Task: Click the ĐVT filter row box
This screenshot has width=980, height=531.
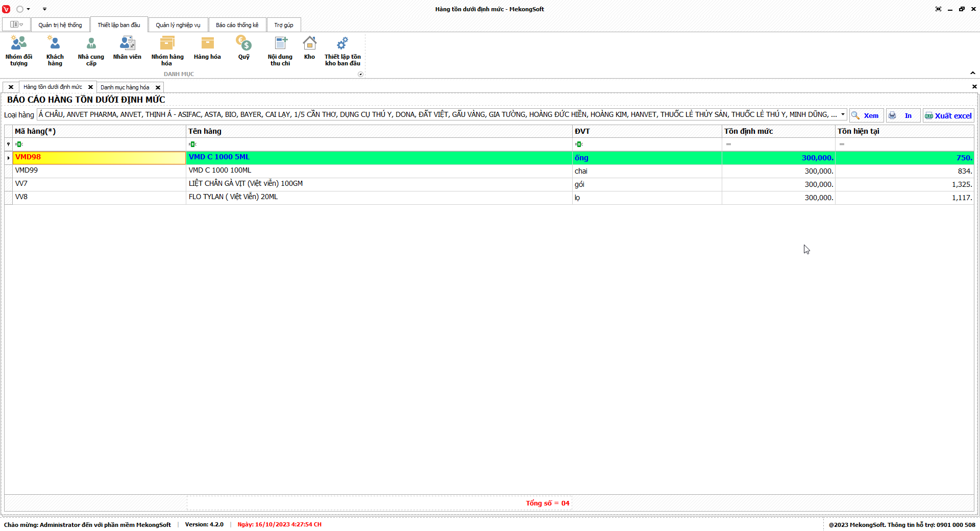Action: 647,144
